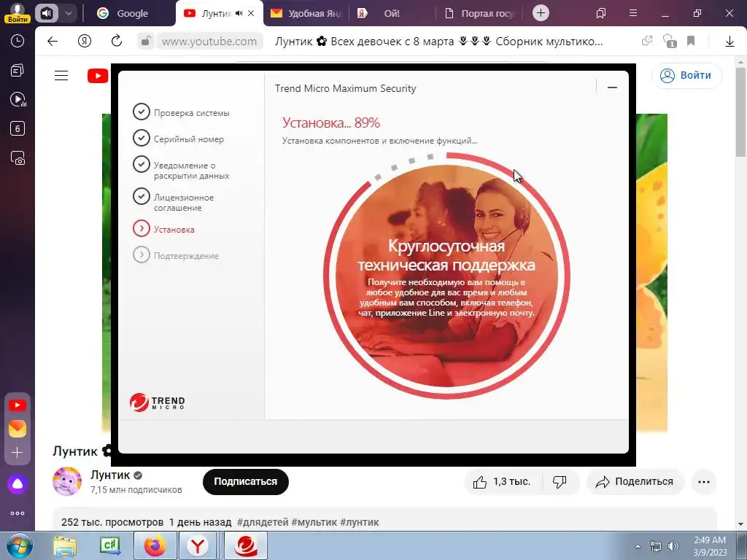The width and height of the screenshot is (747, 560).
Task: Go back with the browser back arrow
Action: coord(53,42)
